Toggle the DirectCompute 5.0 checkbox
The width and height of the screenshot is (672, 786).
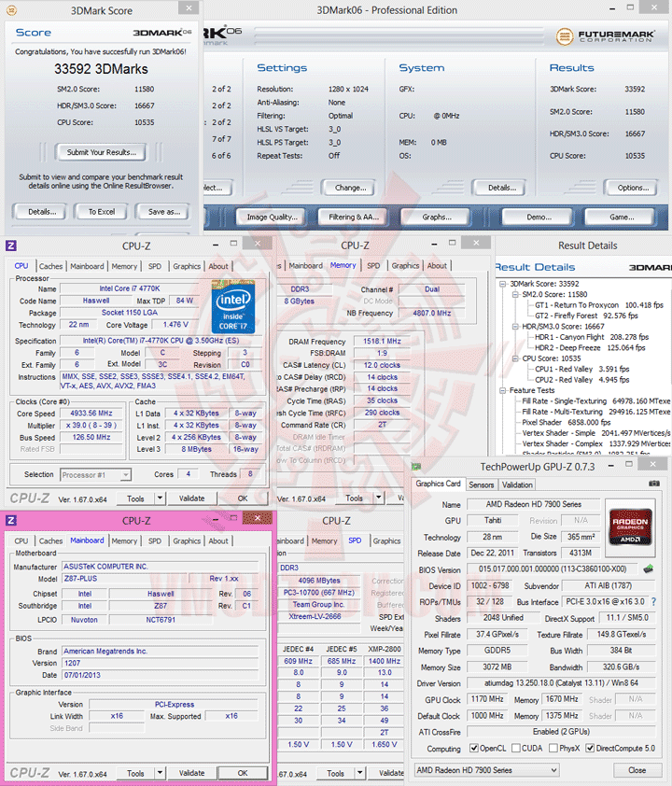(590, 748)
